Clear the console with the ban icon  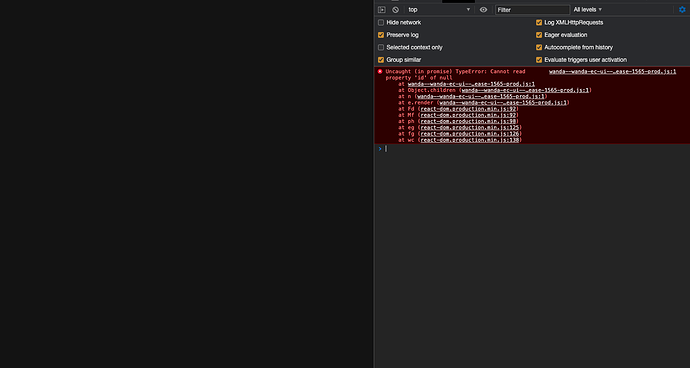click(x=395, y=10)
